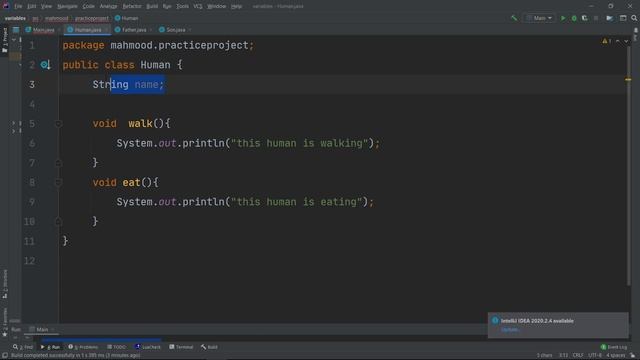The height and width of the screenshot is (360, 640).
Task: Open the SpotCheck tool window
Action: [148, 347]
